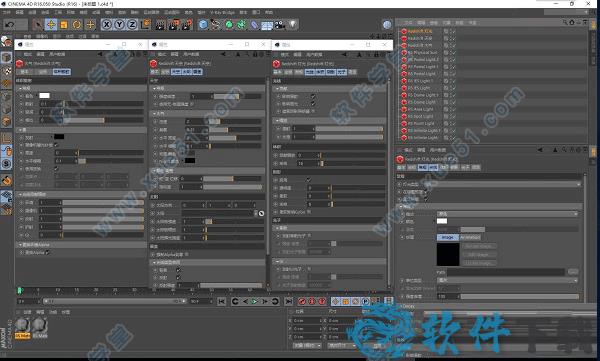Toggle the RS Area Light enable checkmark
The height and width of the screenshot is (361, 600).
(x=453, y=109)
